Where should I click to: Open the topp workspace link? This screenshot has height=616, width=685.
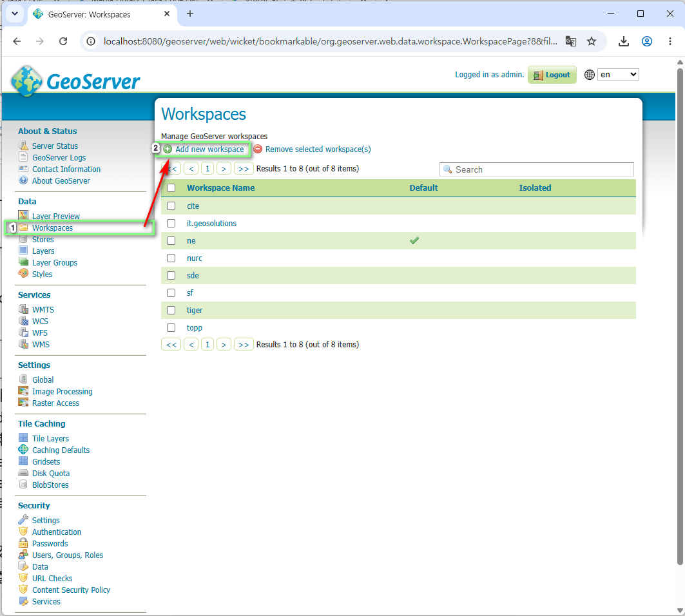click(195, 328)
